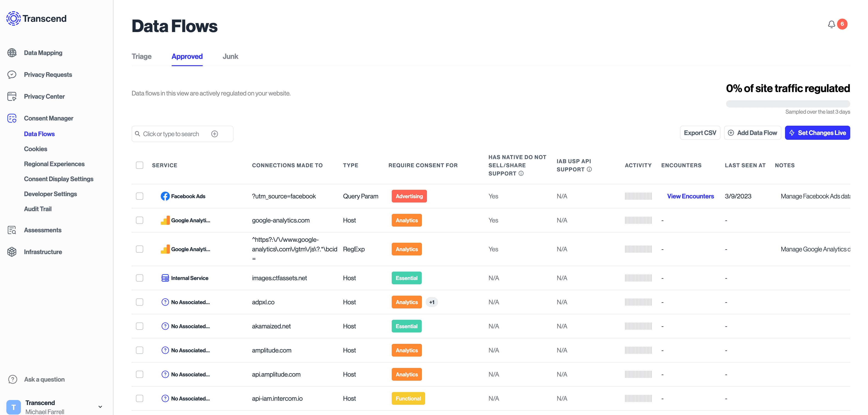Click the Ask a question help icon
Image resolution: width=868 pixels, height=415 pixels.
pos(13,379)
